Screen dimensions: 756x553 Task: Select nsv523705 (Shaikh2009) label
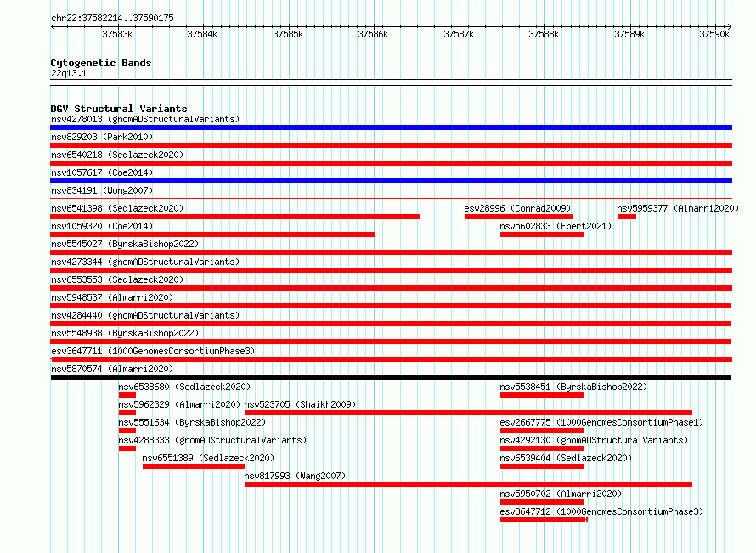click(300, 404)
